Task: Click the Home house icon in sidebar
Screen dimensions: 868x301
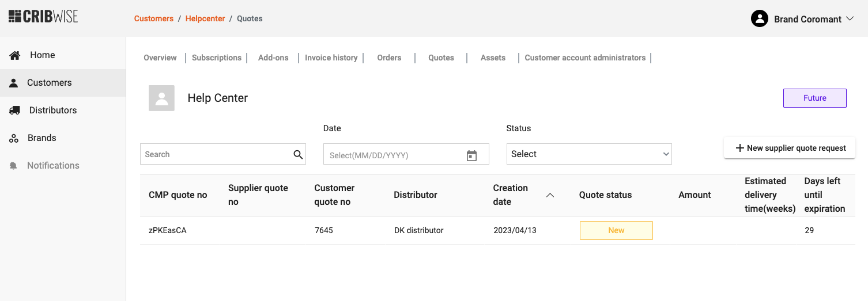Action: pyautogui.click(x=15, y=55)
